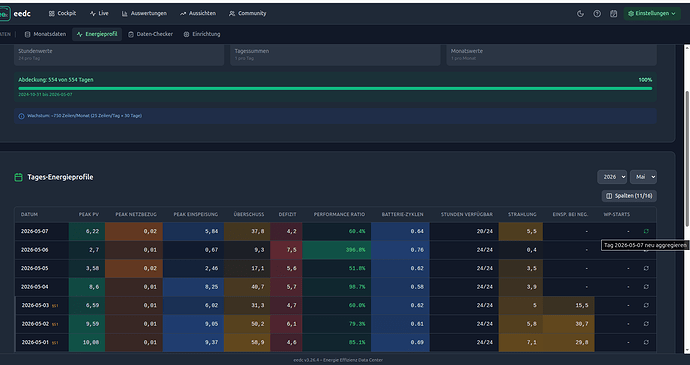Click battery cycles value 0.76
The height and width of the screenshot is (365, 690).
pyautogui.click(x=417, y=250)
